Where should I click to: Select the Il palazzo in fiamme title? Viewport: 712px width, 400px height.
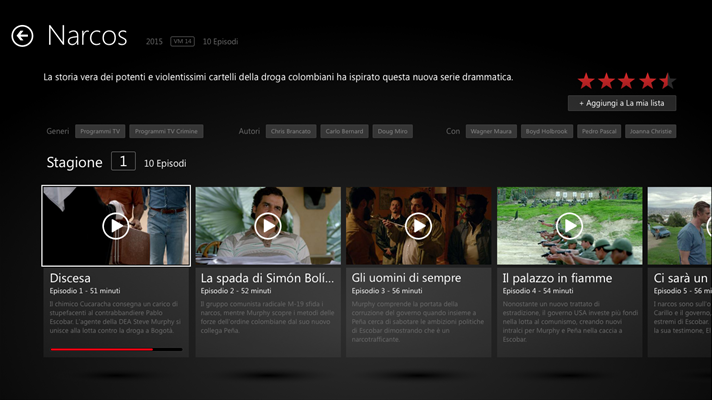point(557,278)
